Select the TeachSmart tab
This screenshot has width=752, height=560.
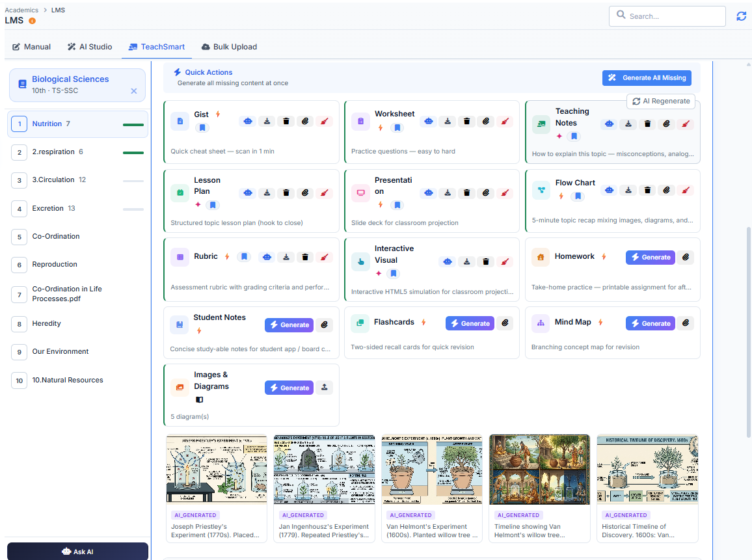click(x=156, y=47)
